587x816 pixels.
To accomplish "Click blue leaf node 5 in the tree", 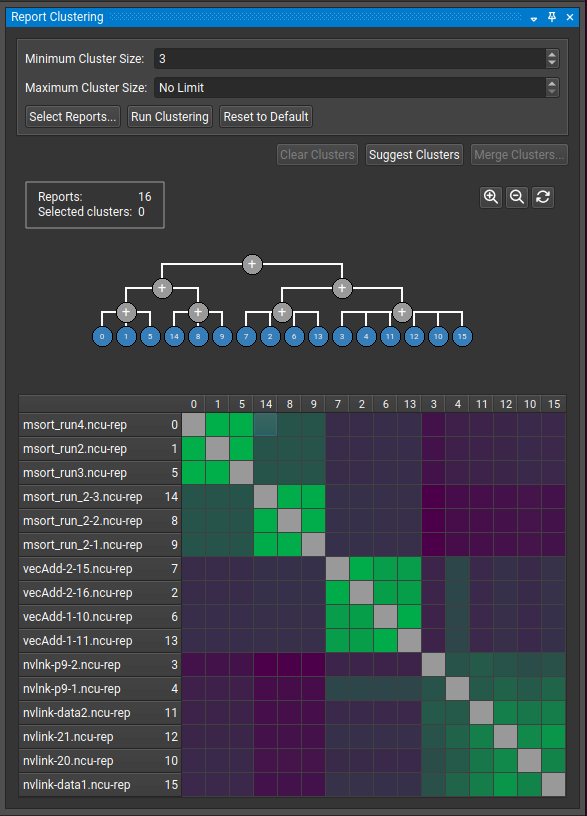I will [x=150, y=336].
